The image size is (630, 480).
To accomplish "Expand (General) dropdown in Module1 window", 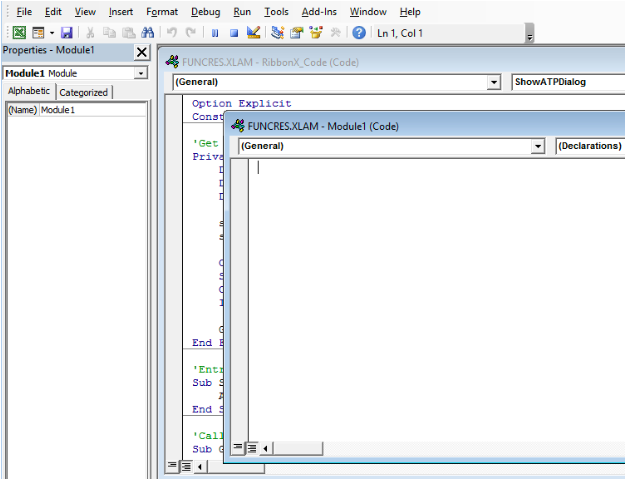I will (x=538, y=146).
